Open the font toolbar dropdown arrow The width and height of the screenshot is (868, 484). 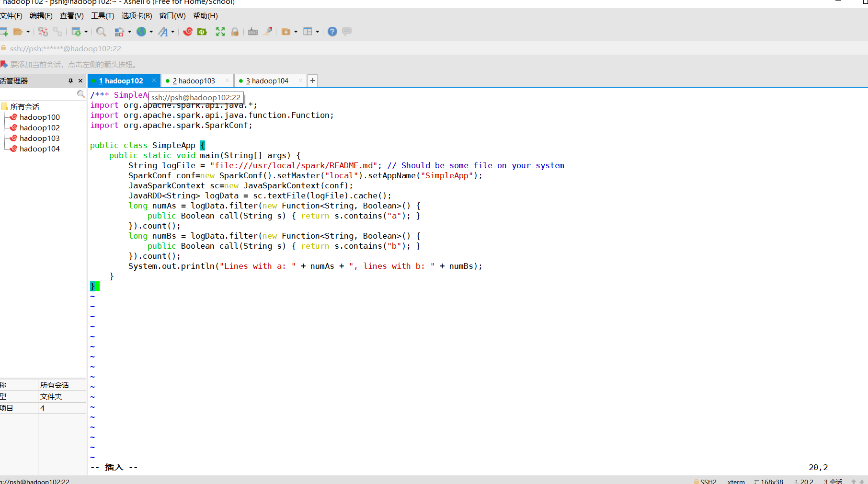[x=173, y=32]
